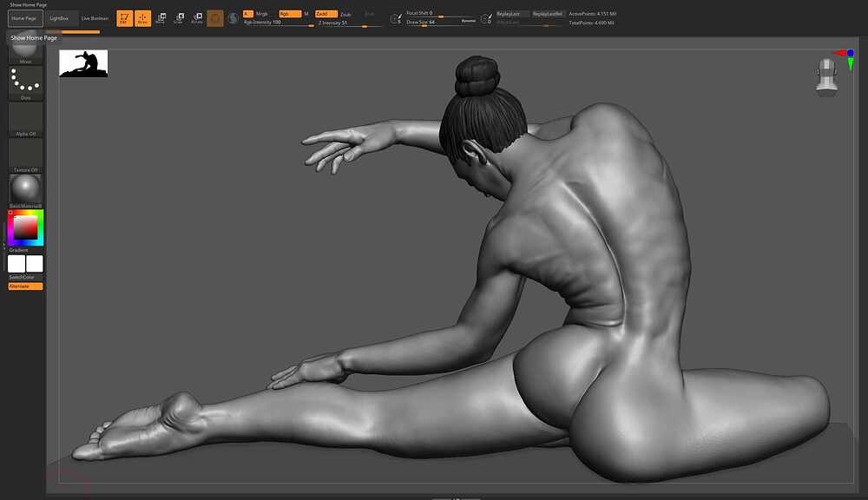The height and width of the screenshot is (500, 868).
Task: Toggle the M material channel
Action: point(306,13)
